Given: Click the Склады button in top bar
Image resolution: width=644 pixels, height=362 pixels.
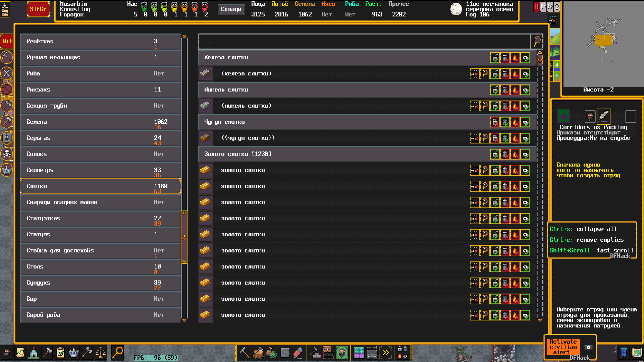Looking at the screenshot, I should click(x=231, y=9).
